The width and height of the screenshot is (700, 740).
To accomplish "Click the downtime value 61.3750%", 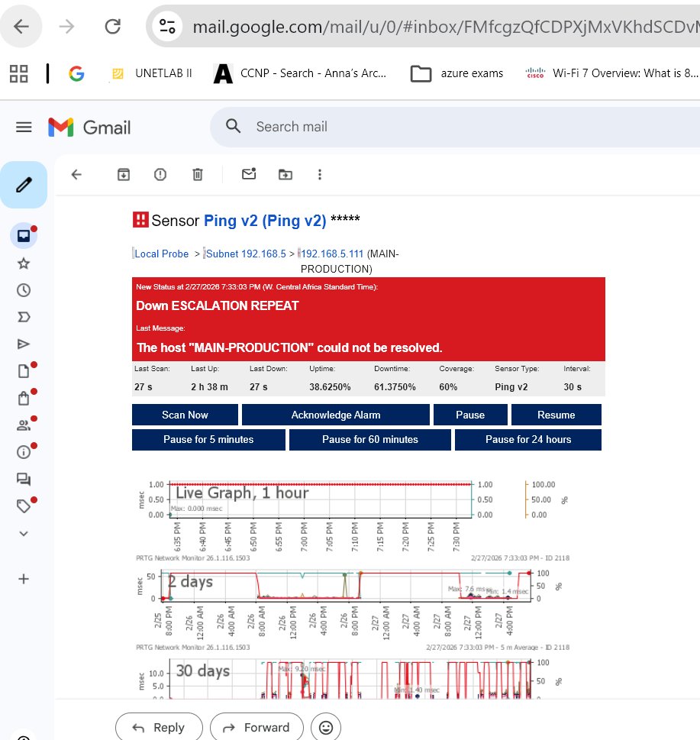I will (395, 387).
